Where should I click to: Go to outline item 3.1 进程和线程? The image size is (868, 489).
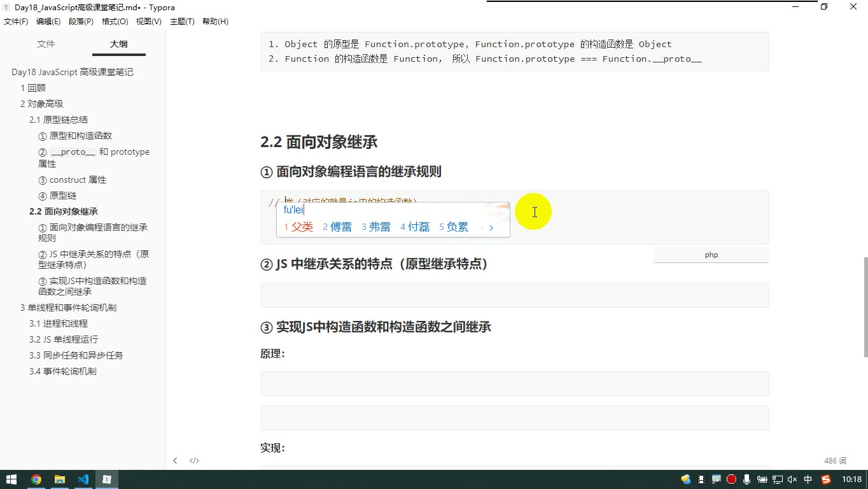59,323
